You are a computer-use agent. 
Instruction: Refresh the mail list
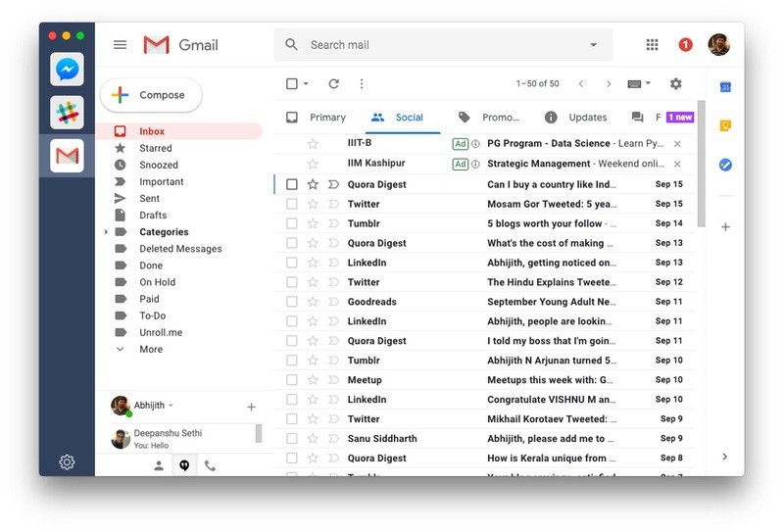coord(334,83)
